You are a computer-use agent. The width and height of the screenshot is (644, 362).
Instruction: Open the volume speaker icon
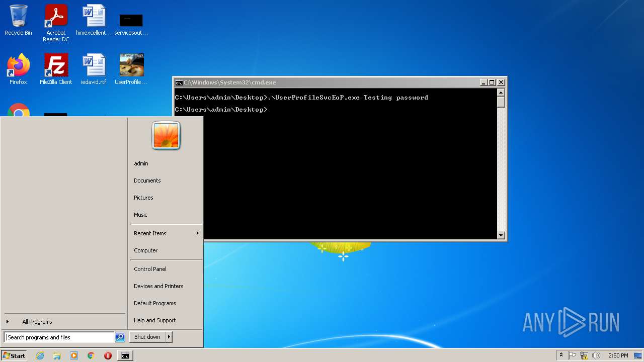[x=596, y=355]
